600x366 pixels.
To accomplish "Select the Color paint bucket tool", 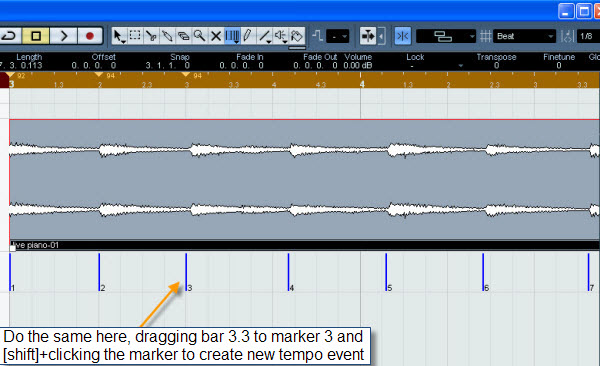I will tap(297, 36).
